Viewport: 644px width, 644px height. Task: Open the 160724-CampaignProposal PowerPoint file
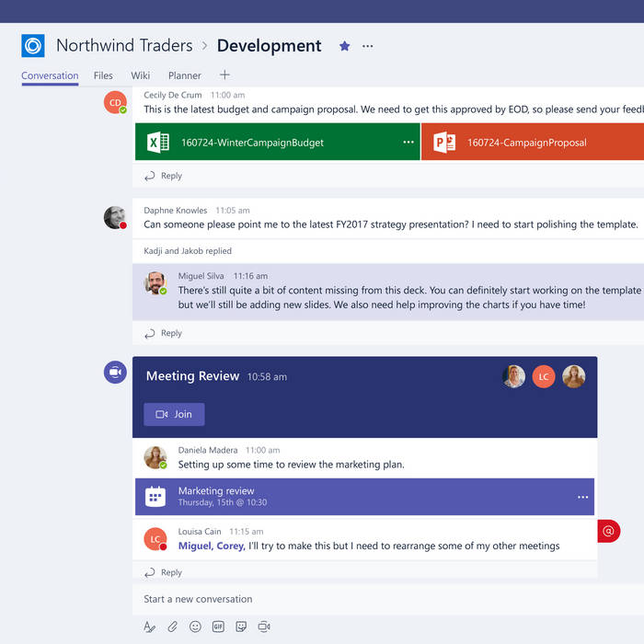click(x=524, y=143)
